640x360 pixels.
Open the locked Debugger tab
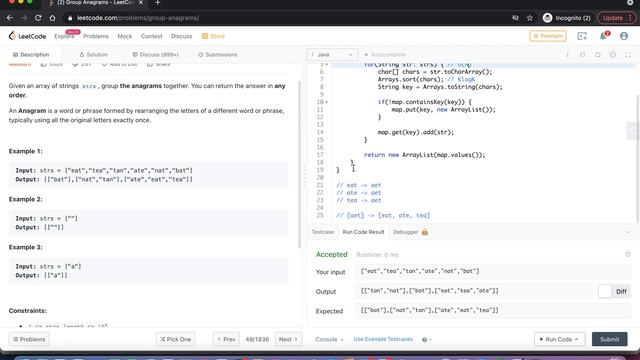(x=410, y=232)
